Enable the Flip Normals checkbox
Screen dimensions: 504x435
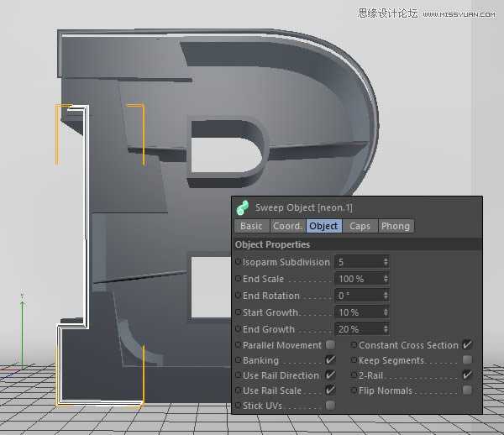pyautogui.click(x=467, y=390)
